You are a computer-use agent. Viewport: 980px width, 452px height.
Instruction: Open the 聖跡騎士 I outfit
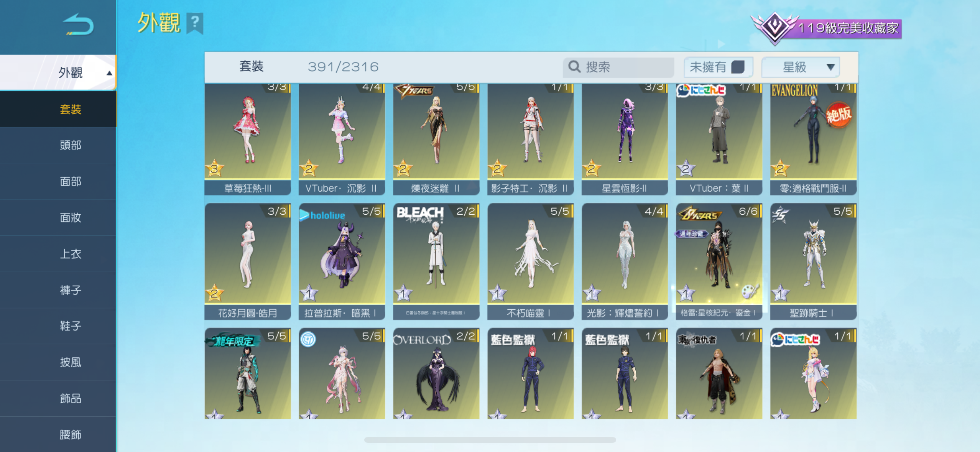pyautogui.click(x=813, y=261)
